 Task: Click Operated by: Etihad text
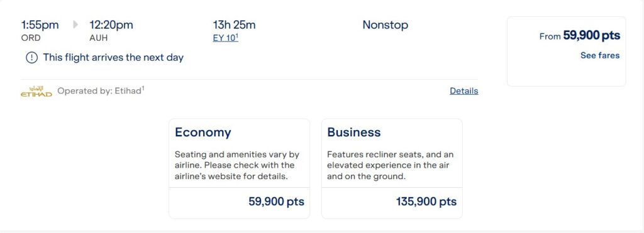pos(101,90)
